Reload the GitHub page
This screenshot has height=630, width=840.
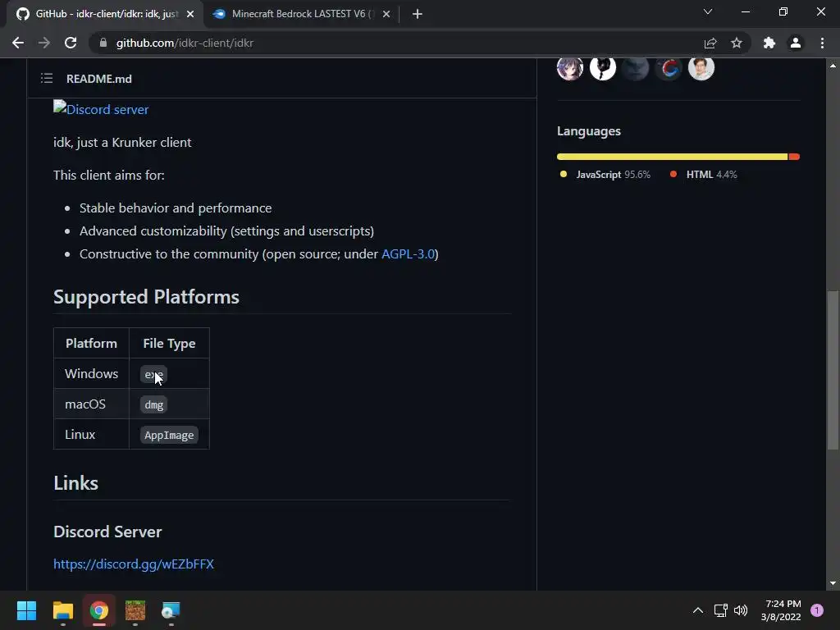click(71, 43)
